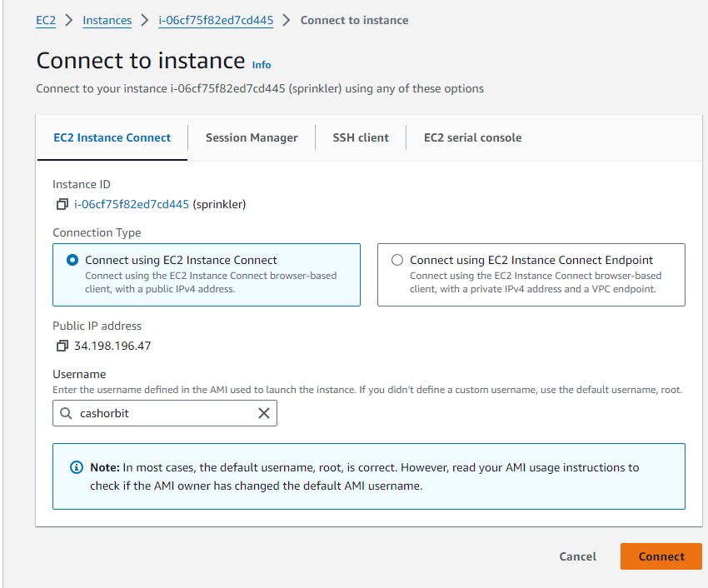Click the Cancel button
708x588 pixels.
click(x=577, y=556)
